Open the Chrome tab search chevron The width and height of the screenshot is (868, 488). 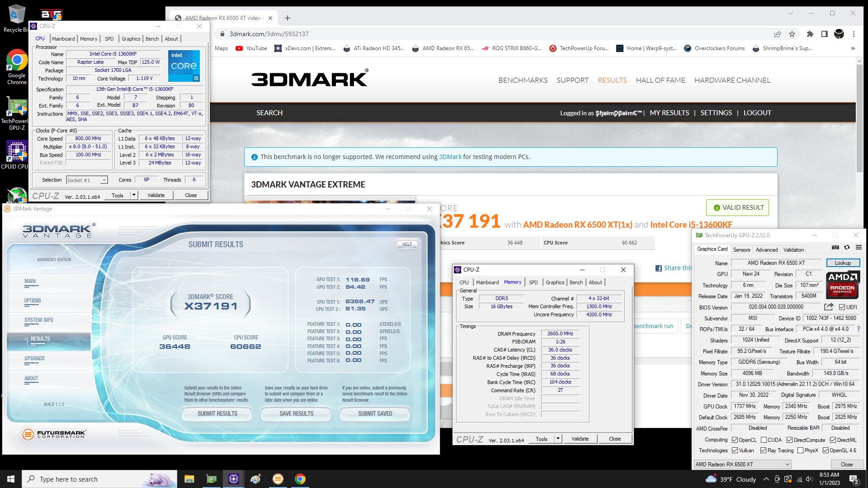(791, 13)
